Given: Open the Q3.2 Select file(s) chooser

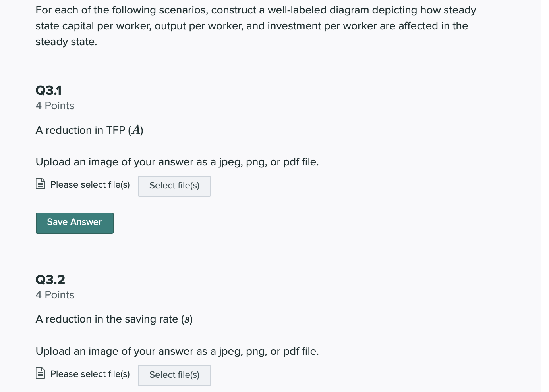Looking at the screenshot, I should tap(174, 375).
